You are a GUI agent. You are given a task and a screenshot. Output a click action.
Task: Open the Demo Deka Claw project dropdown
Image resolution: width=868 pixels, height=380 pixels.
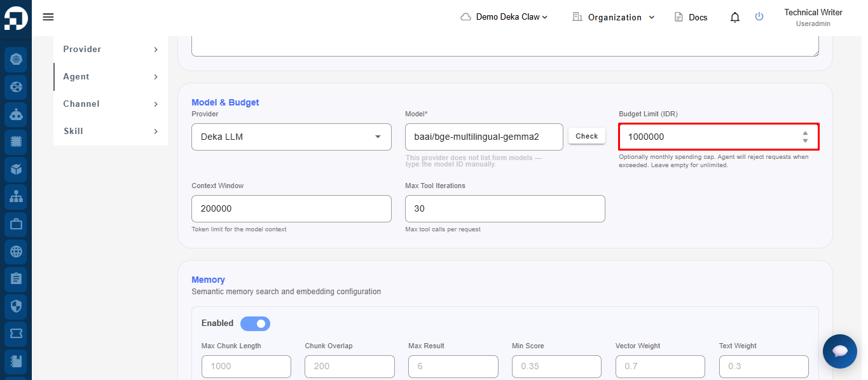click(x=504, y=17)
